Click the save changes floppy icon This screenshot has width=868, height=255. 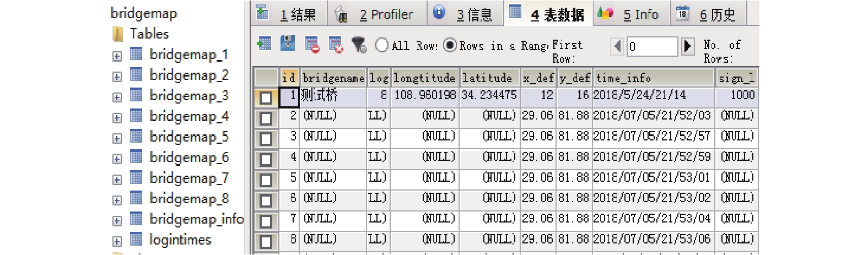[x=288, y=44]
